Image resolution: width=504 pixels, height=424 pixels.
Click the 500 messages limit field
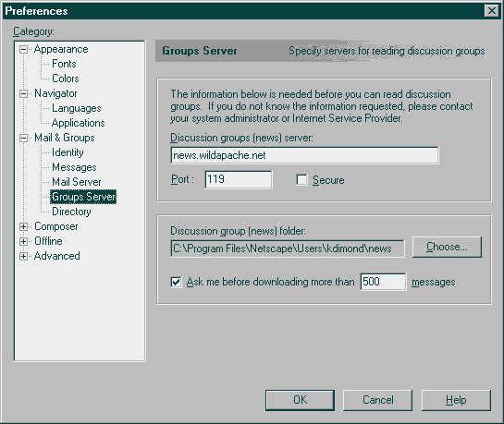383,282
